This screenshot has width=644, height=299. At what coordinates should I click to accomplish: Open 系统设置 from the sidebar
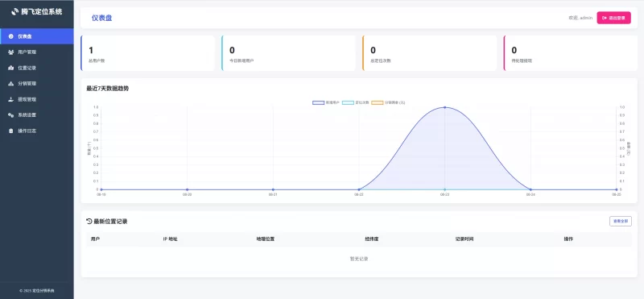[x=37, y=115]
